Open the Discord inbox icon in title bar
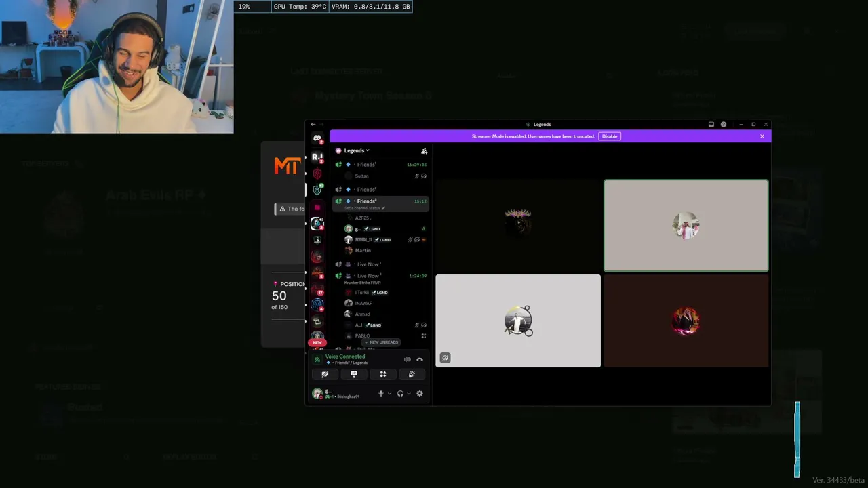This screenshot has width=868, height=488. [711, 125]
